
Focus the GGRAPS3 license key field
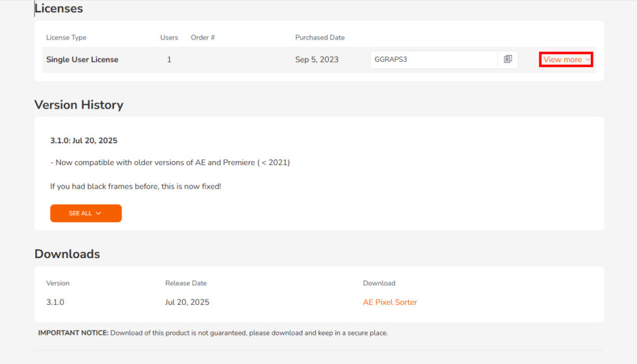pyautogui.click(x=433, y=60)
